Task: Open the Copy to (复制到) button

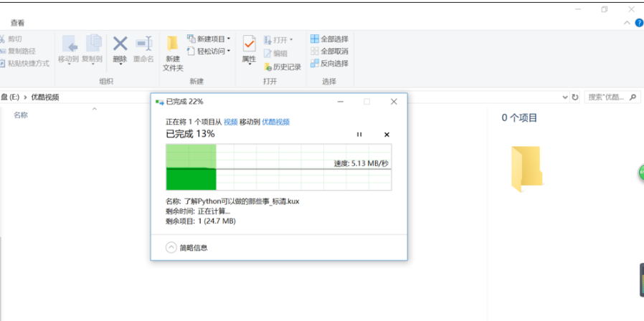Action: point(92,49)
